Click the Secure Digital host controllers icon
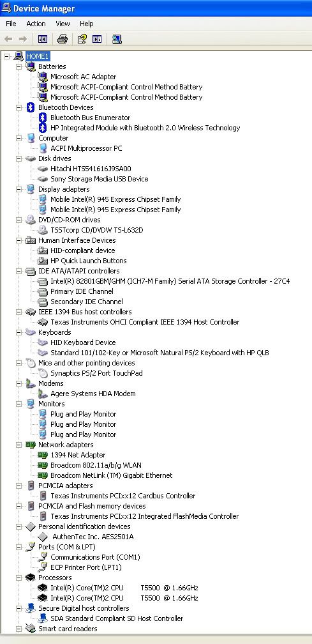The height and width of the screenshot is (644, 312). (31, 608)
